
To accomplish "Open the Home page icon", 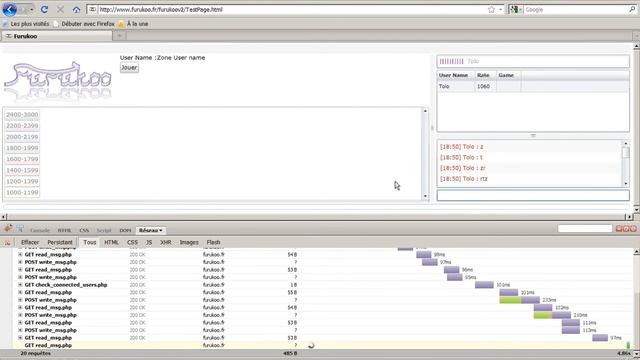I will (76, 9).
